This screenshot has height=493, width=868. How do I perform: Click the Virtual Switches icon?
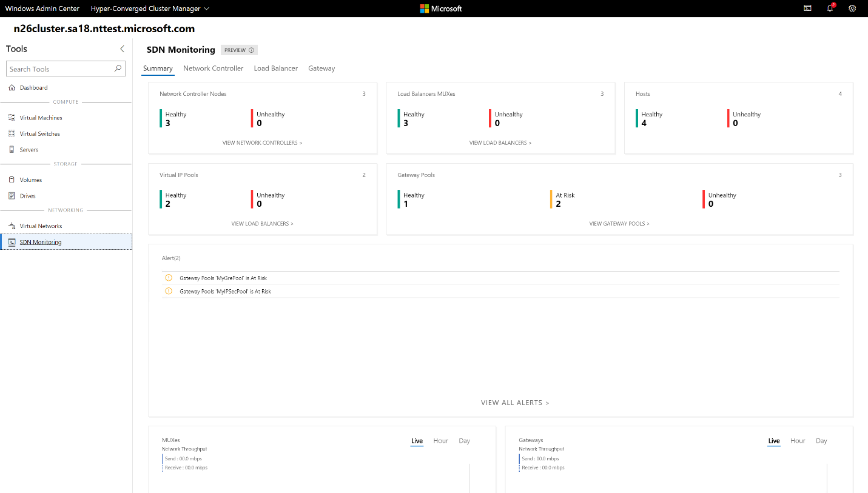coord(12,133)
